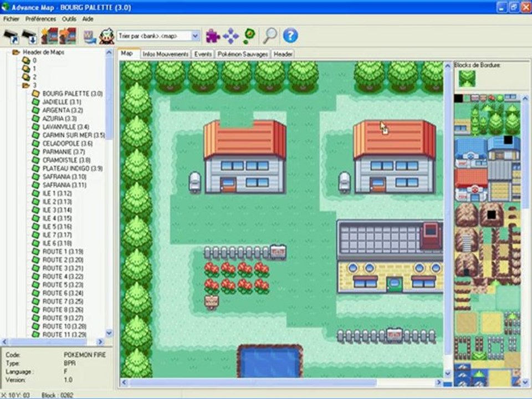Click the wooden signpost below the flowers
The width and height of the screenshot is (532, 399).
(211, 302)
